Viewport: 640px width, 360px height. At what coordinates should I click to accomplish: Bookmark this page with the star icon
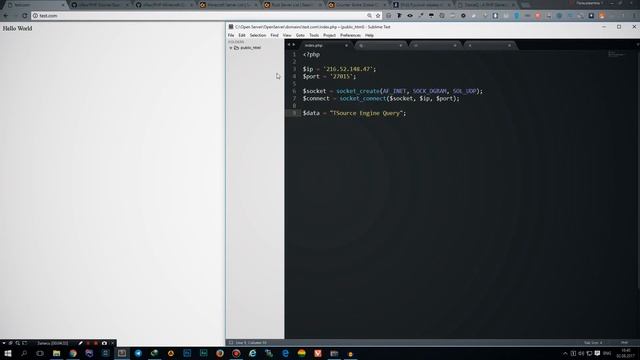coord(378,16)
